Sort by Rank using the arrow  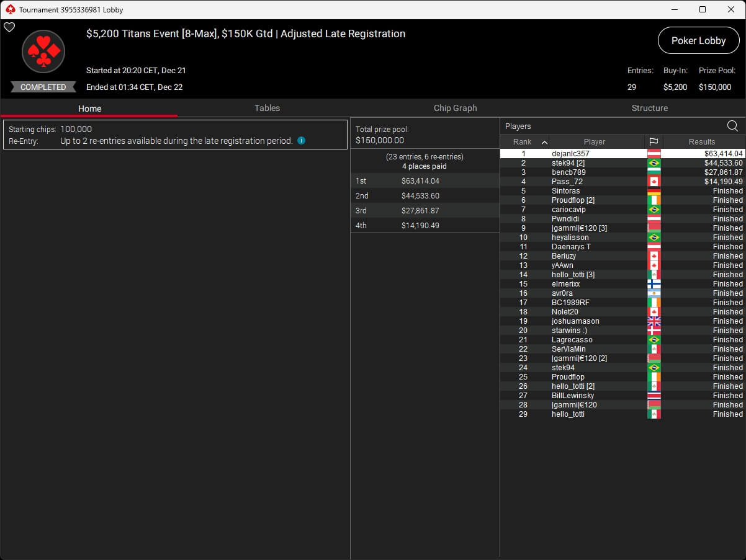pyautogui.click(x=544, y=142)
